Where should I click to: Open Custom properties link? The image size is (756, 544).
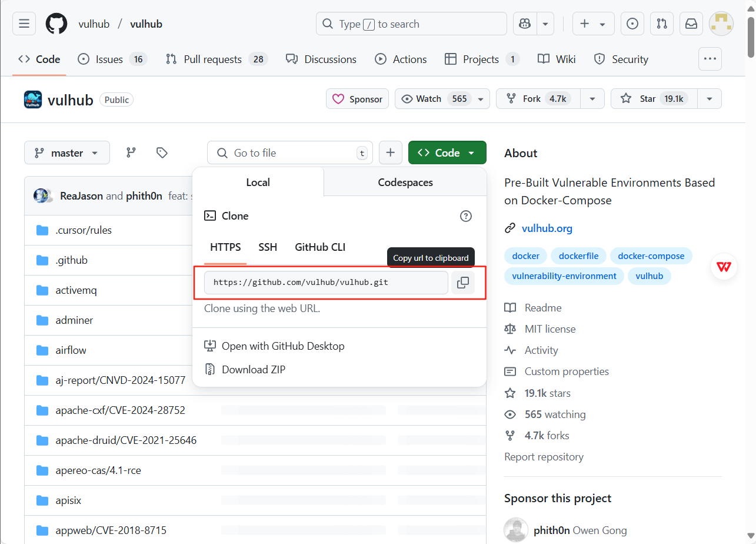[x=557, y=371]
